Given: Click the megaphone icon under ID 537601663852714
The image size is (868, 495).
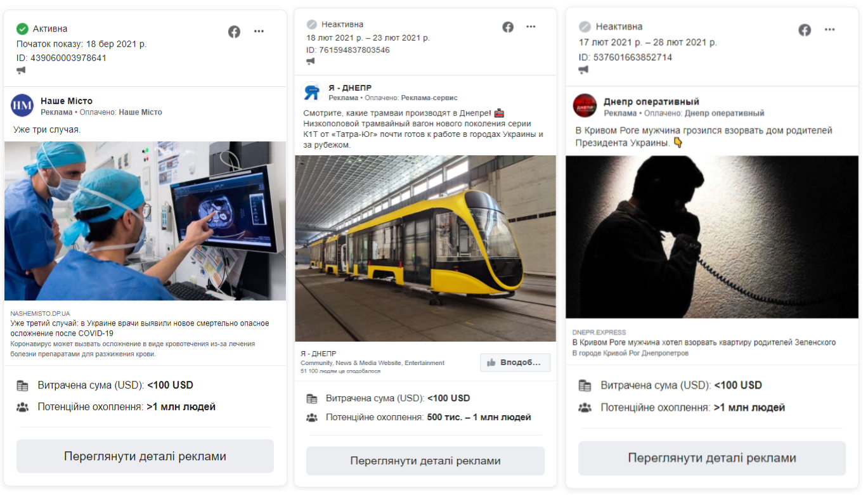Looking at the screenshot, I should pos(583,70).
